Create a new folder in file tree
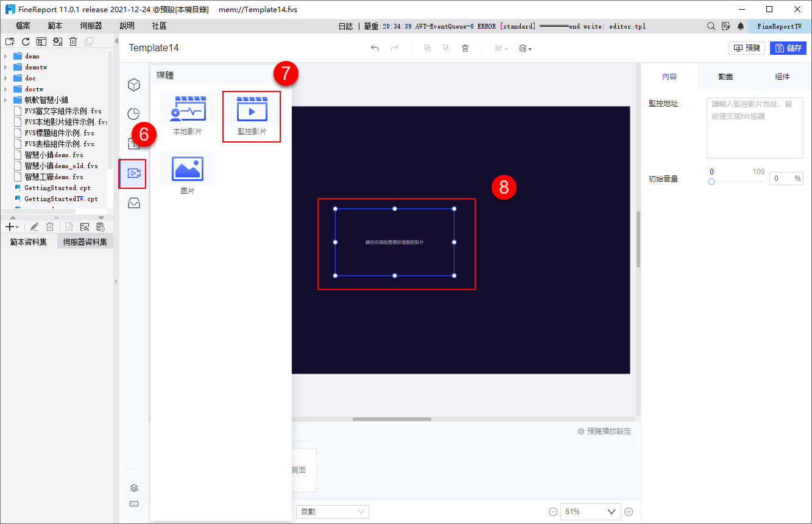 10,41
